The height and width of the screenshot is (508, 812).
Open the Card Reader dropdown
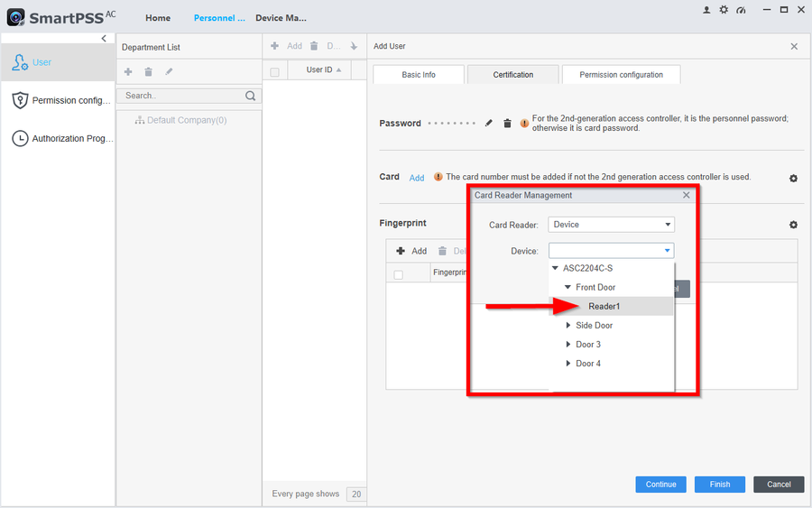pos(611,225)
